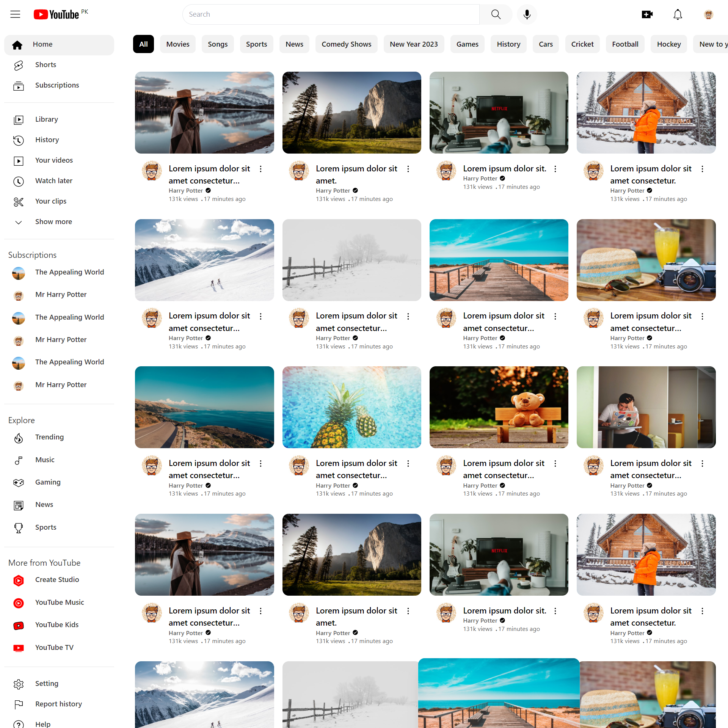
Task: Open the notifications bell
Action: tap(678, 14)
